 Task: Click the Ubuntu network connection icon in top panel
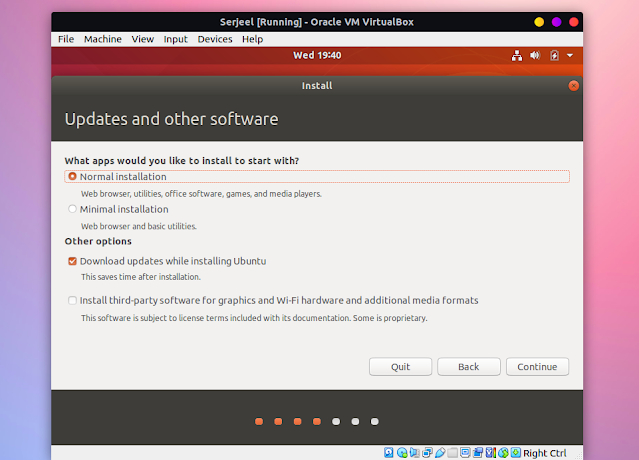click(517, 55)
